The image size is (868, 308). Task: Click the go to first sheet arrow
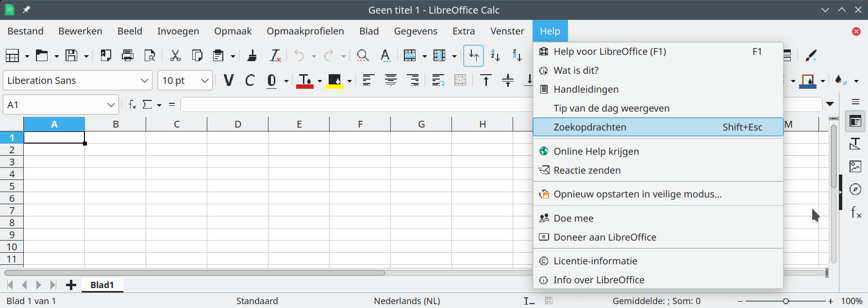pyautogui.click(x=10, y=285)
